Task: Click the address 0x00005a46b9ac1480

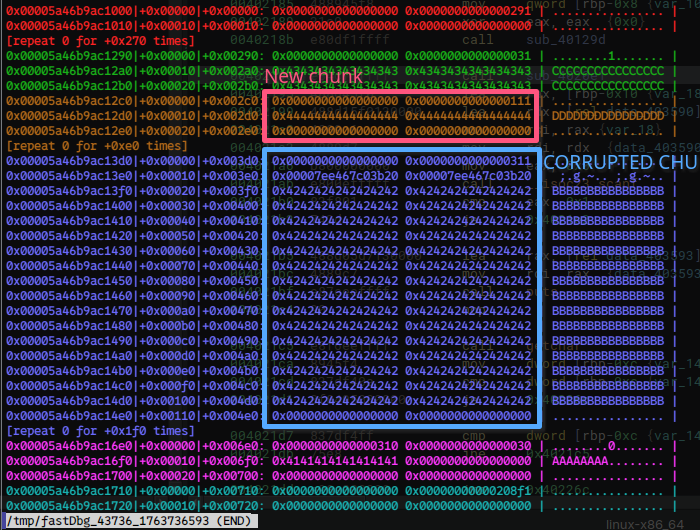Action: click(69, 326)
